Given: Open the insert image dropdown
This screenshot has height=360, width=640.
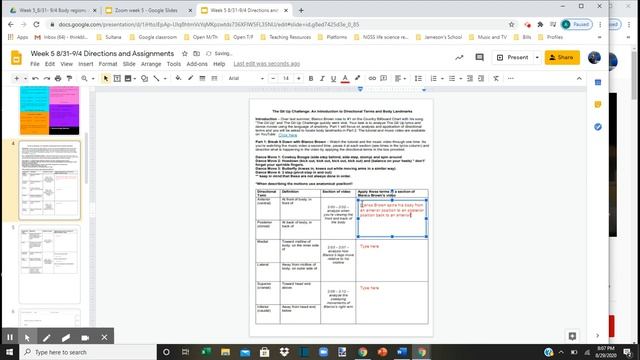Looking at the screenshot, I should (130, 78).
